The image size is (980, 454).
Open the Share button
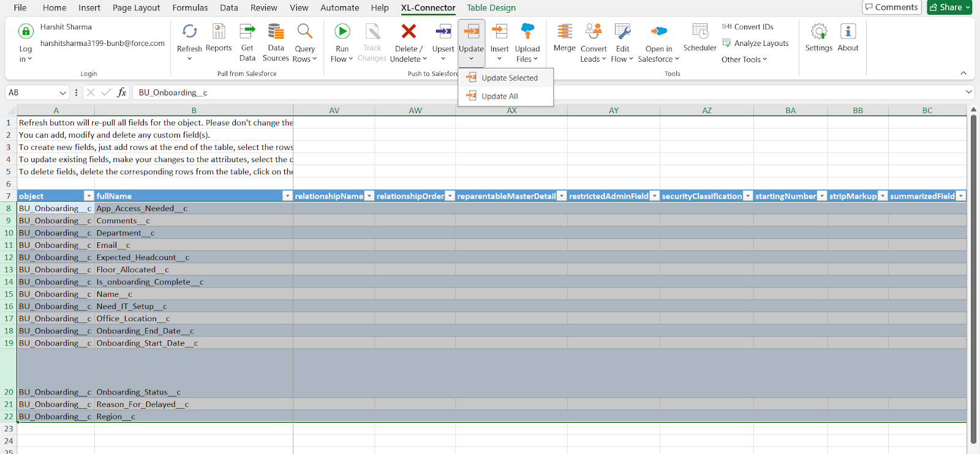coord(949,7)
